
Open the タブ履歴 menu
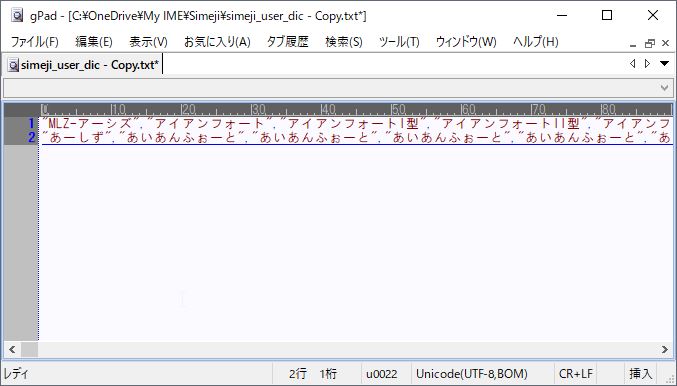[288, 42]
